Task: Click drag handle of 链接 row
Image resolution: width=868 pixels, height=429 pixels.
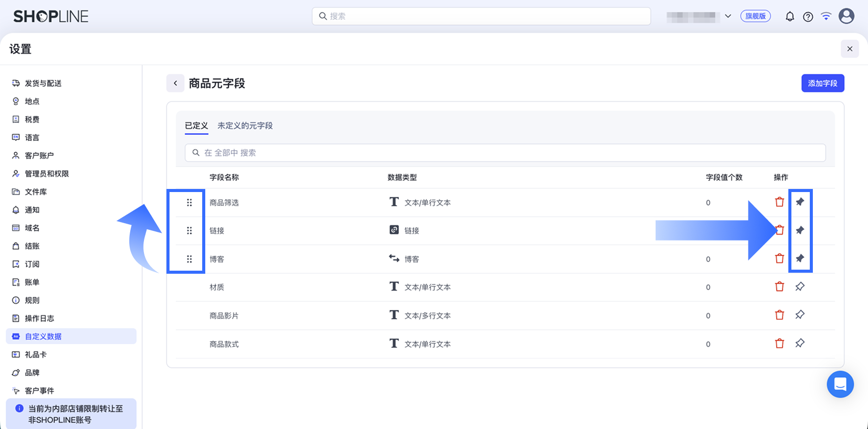Action: coord(189,231)
